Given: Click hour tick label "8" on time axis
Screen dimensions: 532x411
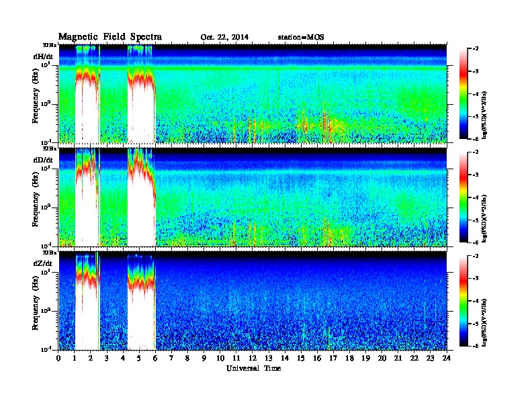Looking at the screenshot, I should (x=187, y=359).
